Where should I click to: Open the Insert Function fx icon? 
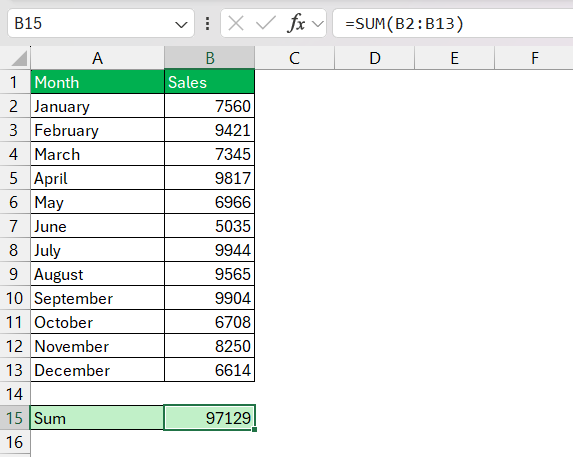coord(296,24)
